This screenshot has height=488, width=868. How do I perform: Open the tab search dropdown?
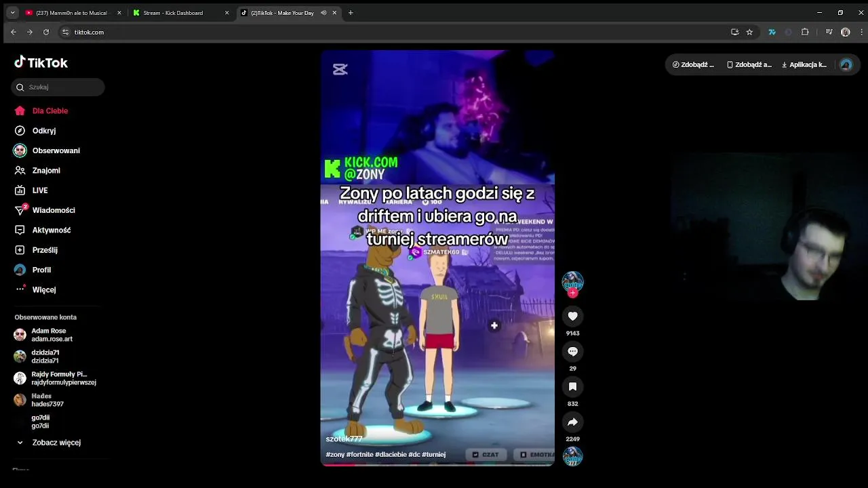12,13
